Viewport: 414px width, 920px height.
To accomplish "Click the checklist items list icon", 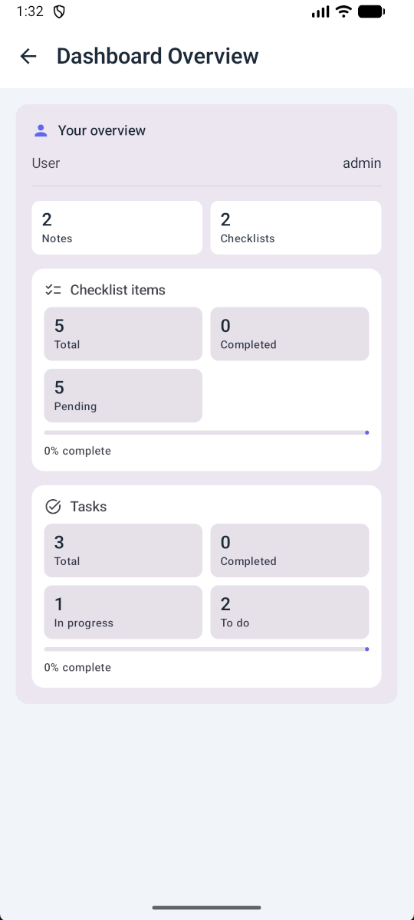I will (53, 290).
